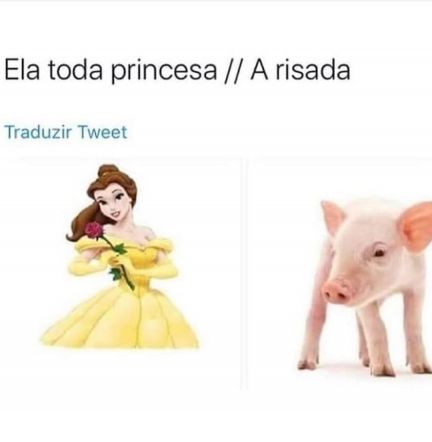Screen dimensions: 432x442
Task: Click the red rose held by the princess
Action: pyautogui.click(x=94, y=230)
